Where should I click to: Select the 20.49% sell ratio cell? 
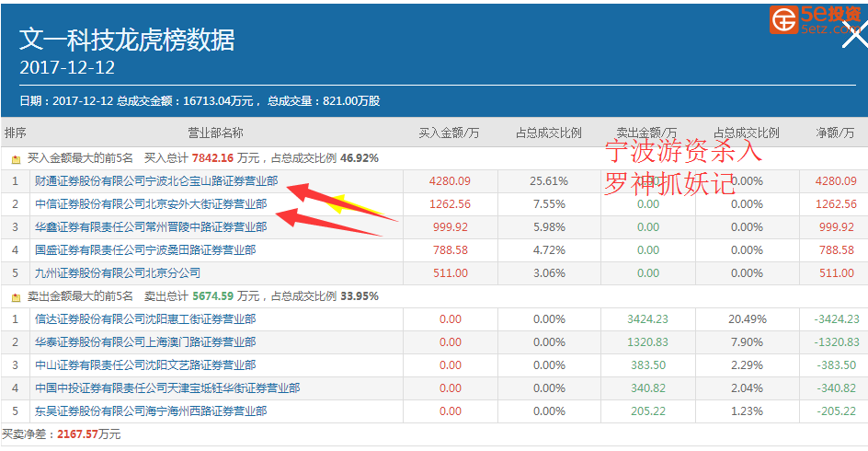[747, 319]
